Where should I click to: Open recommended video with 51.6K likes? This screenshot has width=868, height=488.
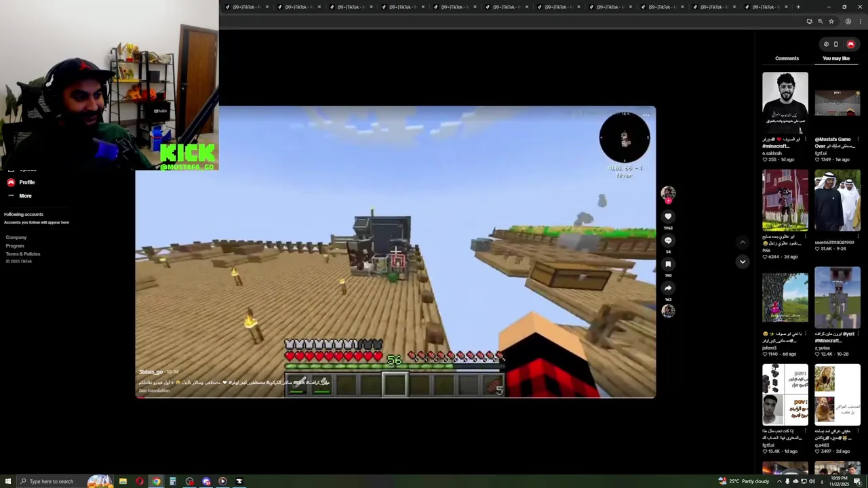(x=837, y=201)
